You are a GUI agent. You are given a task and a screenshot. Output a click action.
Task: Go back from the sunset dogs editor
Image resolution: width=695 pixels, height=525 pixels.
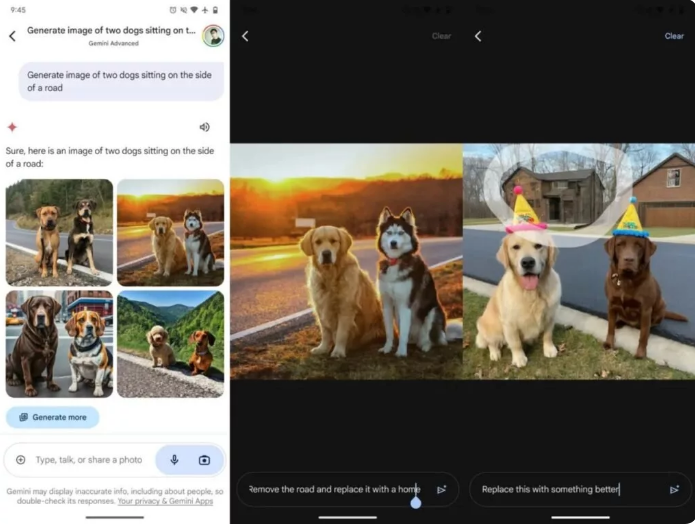pyautogui.click(x=245, y=36)
